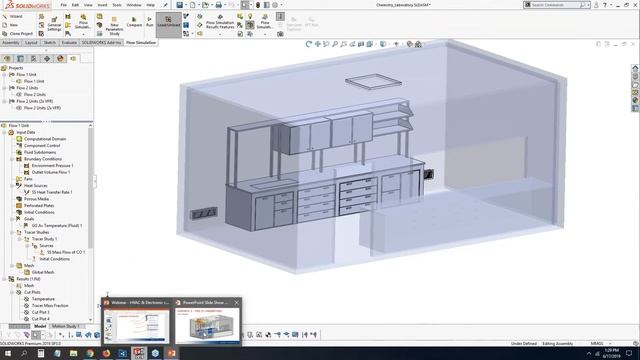Click the Save icon in title toolbar

[x=180, y=5]
